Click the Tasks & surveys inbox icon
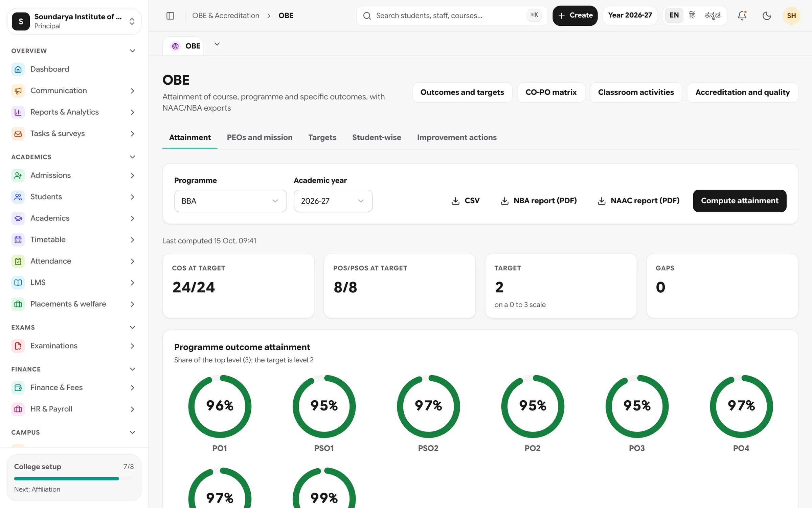This screenshot has height=508, width=812. point(18,133)
